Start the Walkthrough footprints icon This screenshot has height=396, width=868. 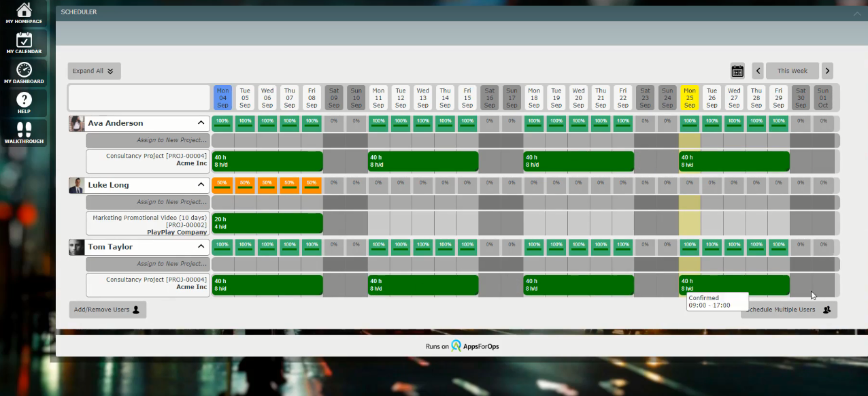(24, 132)
